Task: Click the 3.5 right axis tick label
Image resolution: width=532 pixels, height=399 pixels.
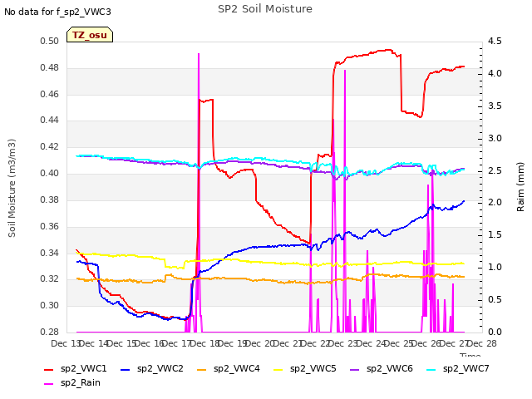Action: pos(495,106)
